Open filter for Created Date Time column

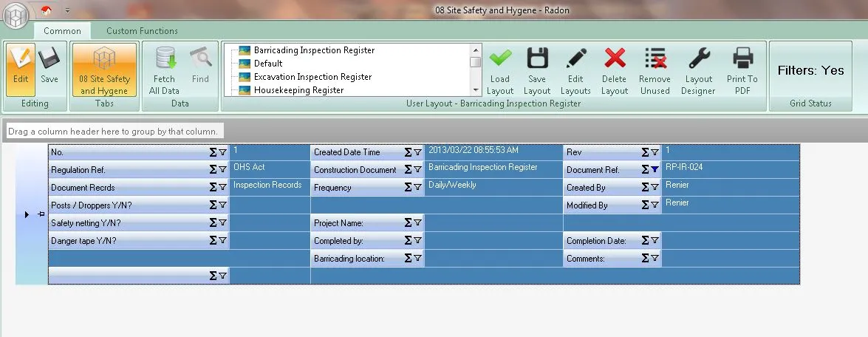(417, 152)
